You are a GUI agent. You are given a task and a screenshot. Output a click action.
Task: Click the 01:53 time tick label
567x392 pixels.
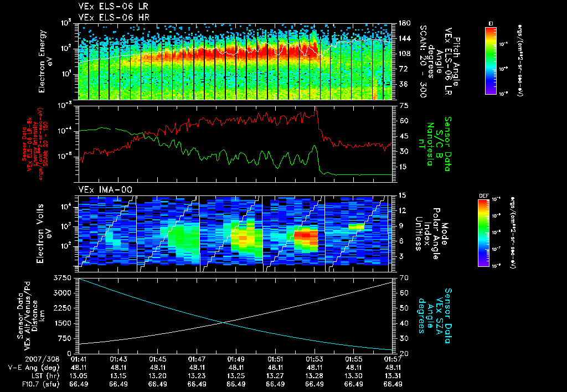[315, 359]
